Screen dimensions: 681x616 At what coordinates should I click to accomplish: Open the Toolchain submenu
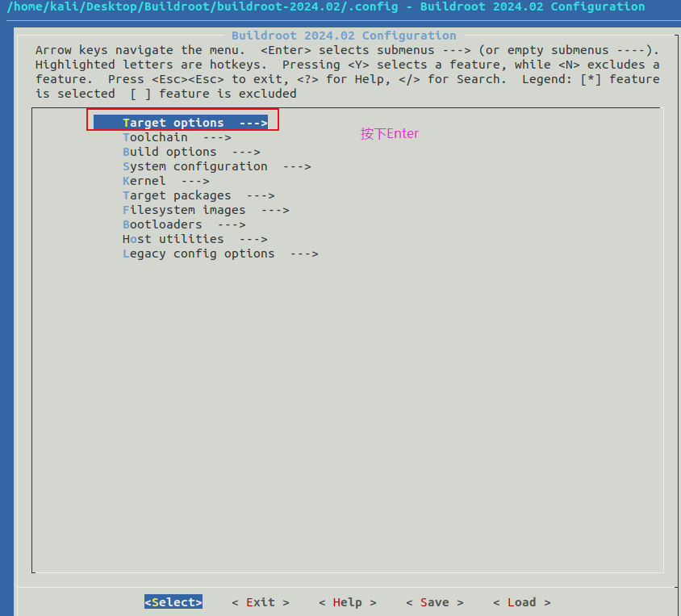[x=177, y=137]
